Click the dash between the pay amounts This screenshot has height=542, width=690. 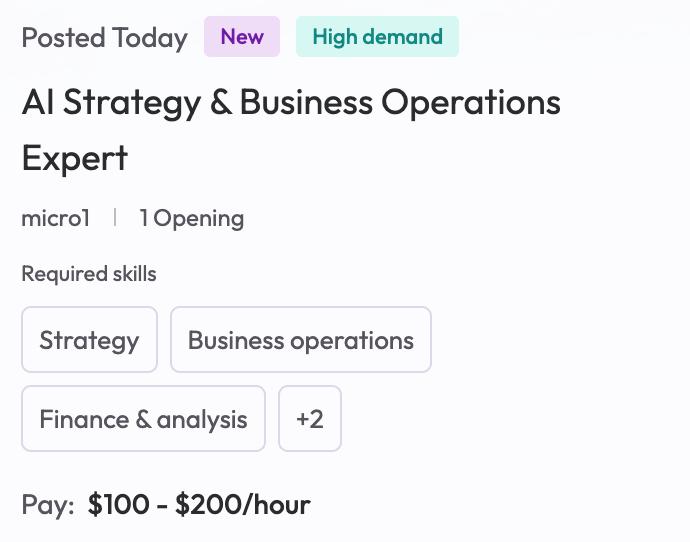click(x=162, y=505)
